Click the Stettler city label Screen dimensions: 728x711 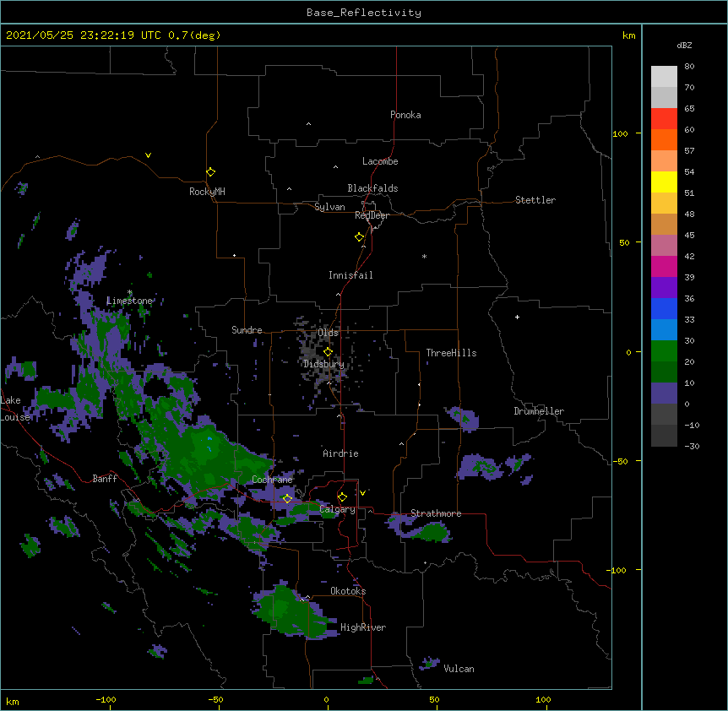click(535, 200)
